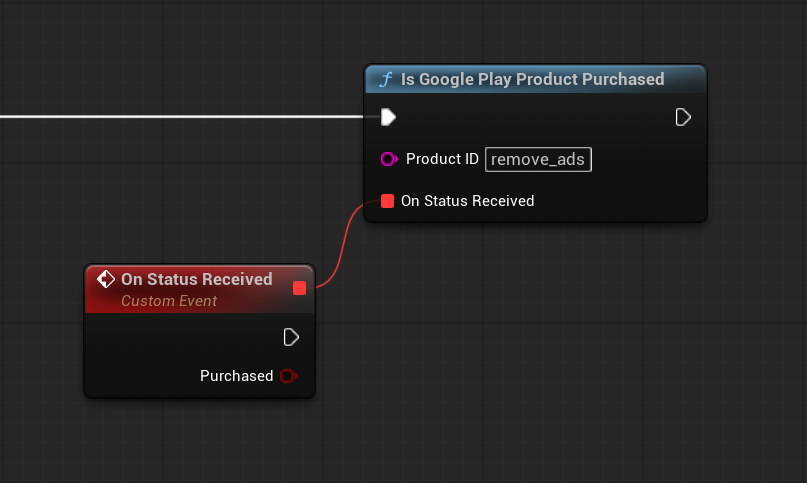Edit the Product ID field containing remove_ads
807x483 pixels.
[538, 159]
